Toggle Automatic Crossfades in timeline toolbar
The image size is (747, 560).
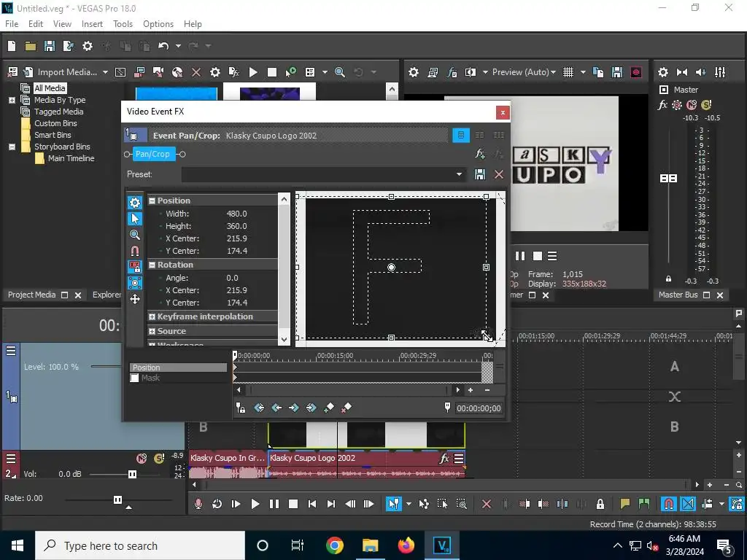[x=687, y=504]
